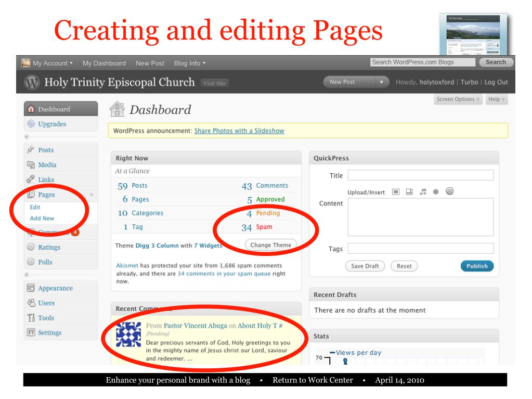
Task: Click Add Media starburst icon
Action: pyautogui.click(x=436, y=192)
